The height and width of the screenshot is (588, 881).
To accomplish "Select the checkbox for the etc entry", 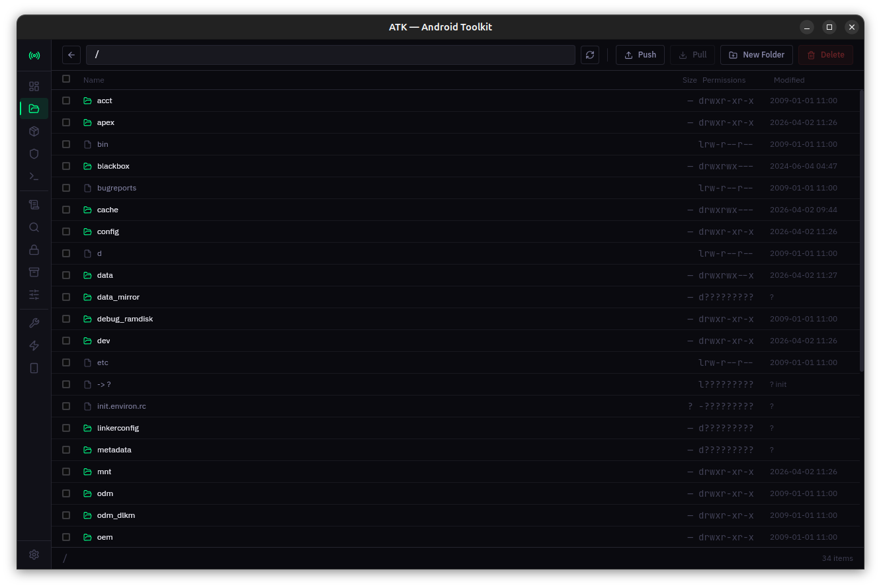I will (x=66, y=362).
